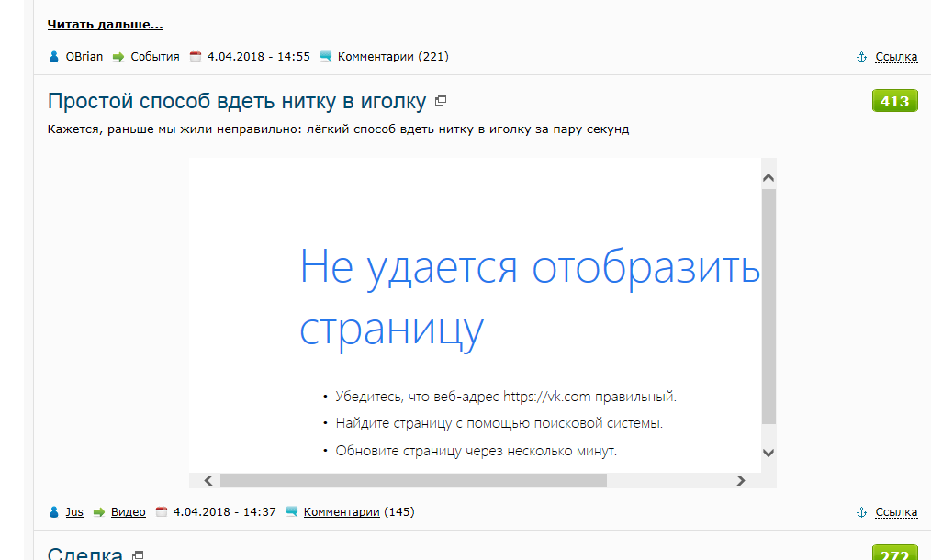931x560 pixels.
Task: Open the post titled 'Слепка'
Action: point(84,554)
